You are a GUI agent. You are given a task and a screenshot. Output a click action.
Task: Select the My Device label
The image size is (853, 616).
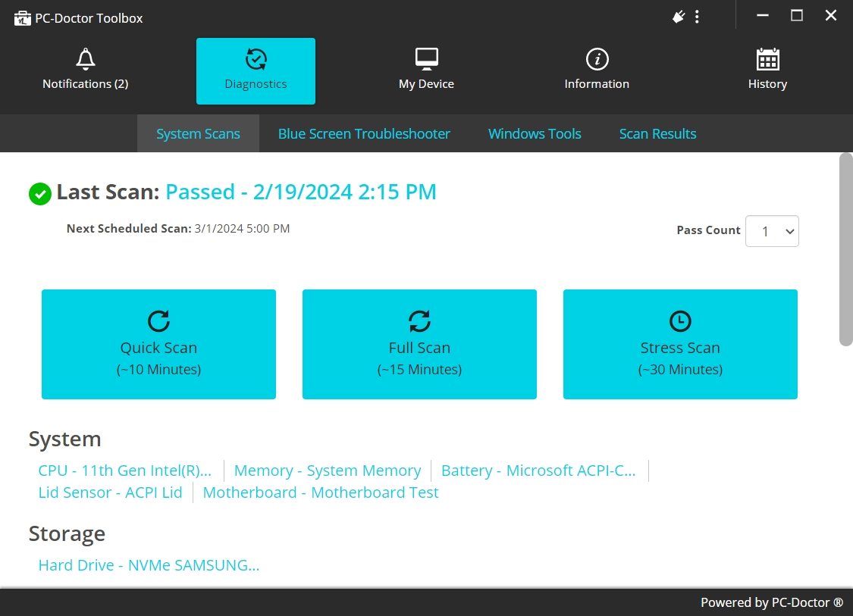pos(426,84)
